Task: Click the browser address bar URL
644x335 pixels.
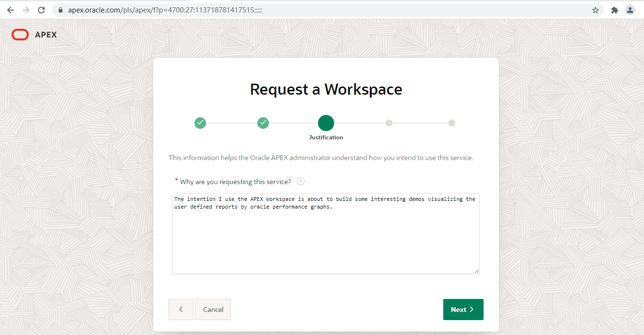Action: click(x=165, y=10)
